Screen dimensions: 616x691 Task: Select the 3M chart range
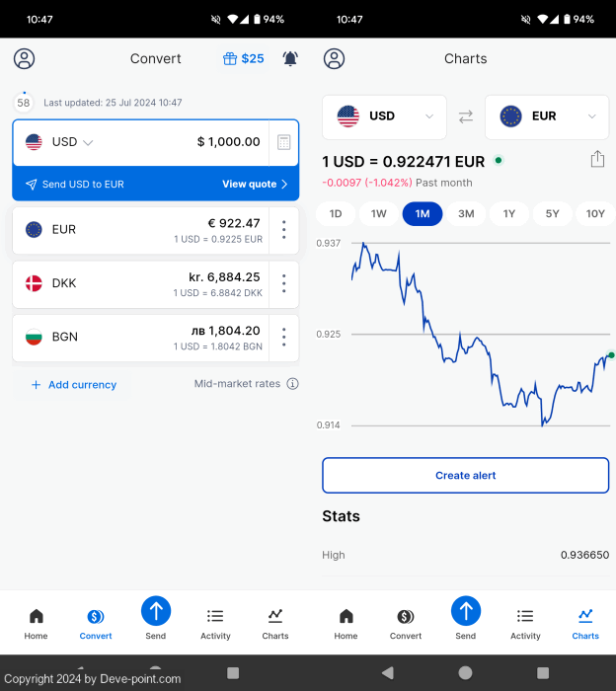tap(466, 214)
